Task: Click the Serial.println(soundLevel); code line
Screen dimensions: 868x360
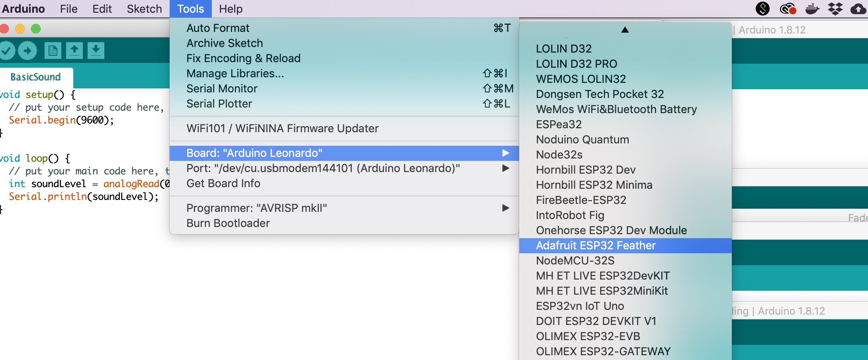Action: [x=84, y=197]
